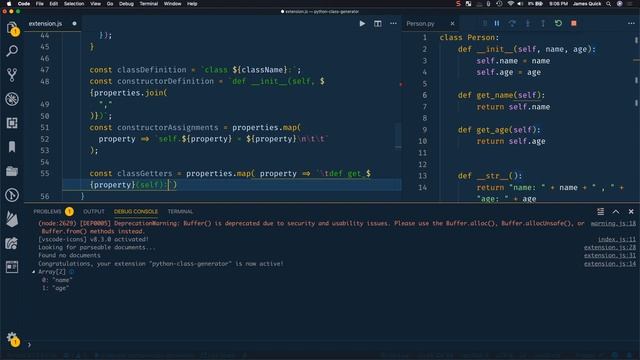Open the Source Control view
Screen dimensions: 640x360
(12, 75)
